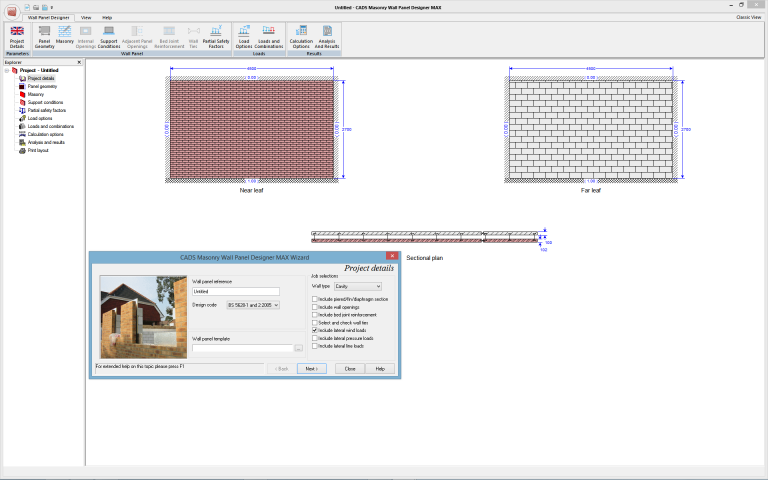The width and height of the screenshot is (768, 480).
Task: Click the Open file quick-access icon
Action: (x=36, y=7)
